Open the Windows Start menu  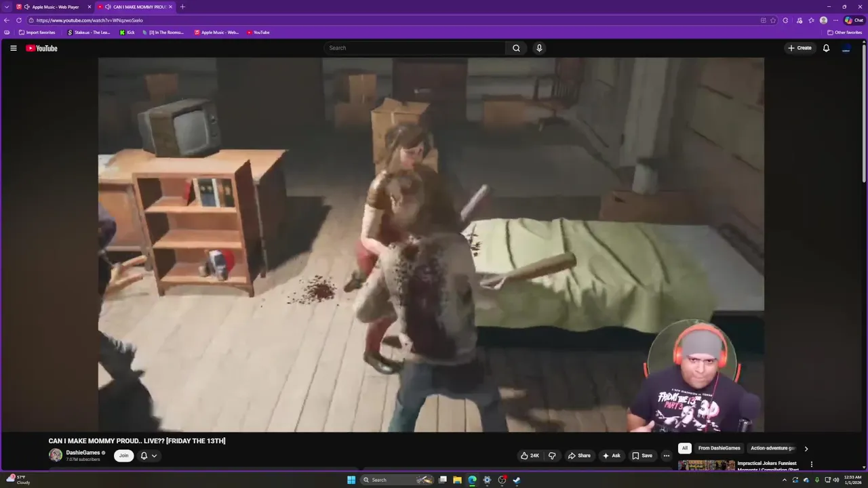click(351, 480)
